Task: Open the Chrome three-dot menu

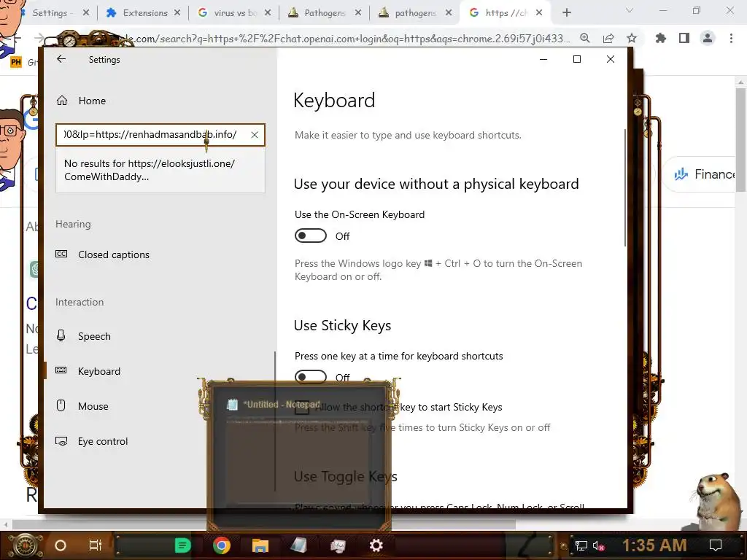Action: [731, 38]
